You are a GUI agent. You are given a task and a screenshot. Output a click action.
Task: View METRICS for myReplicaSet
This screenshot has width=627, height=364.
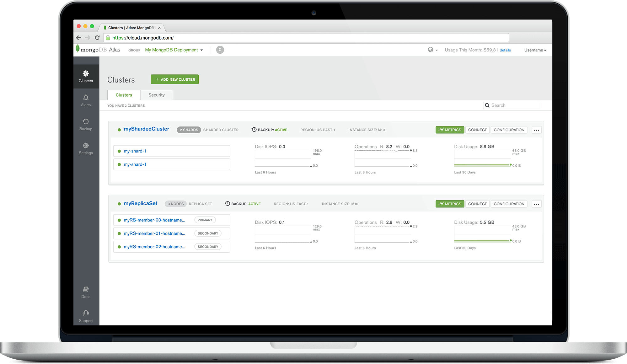tap(450, 204)
